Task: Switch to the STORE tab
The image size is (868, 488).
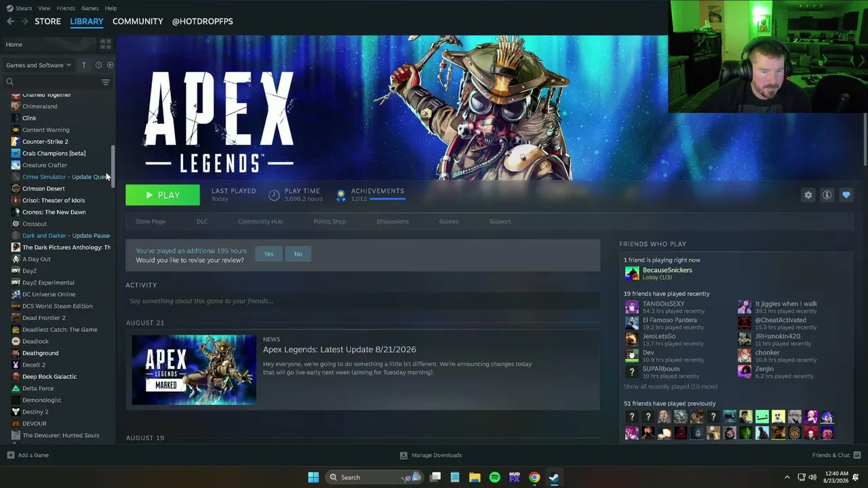Action: (47, 21)
